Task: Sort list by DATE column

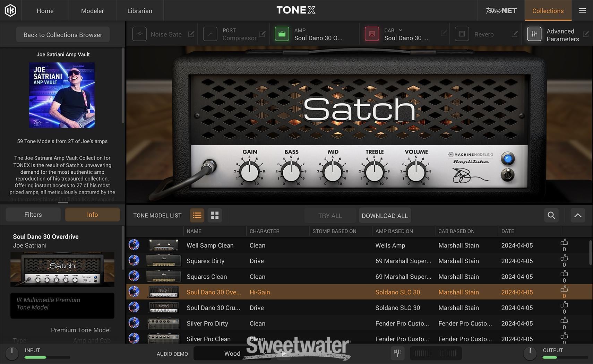Action: tap(529, 231)
